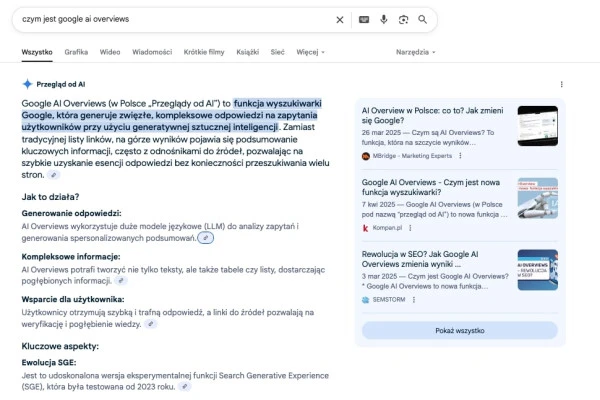Open three-dot options for AI overview
Viewport: 600px width, 400px height.
click(x=561, y=85)
